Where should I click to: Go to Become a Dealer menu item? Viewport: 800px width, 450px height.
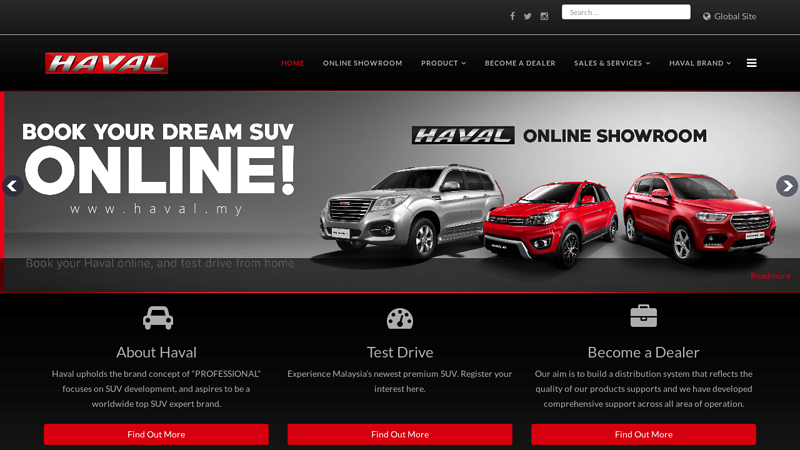point(520,63)
